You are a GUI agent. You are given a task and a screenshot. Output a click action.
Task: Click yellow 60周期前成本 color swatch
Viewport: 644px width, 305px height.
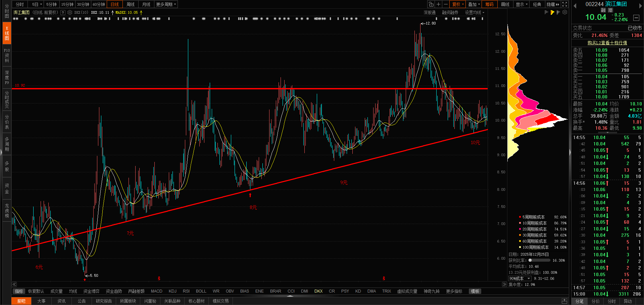(520, 241)
